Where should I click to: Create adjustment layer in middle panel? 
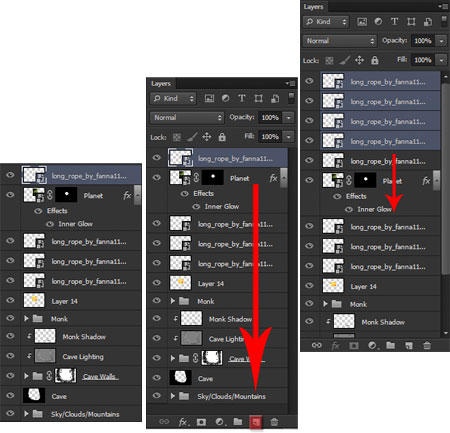(x=220, y=422)
